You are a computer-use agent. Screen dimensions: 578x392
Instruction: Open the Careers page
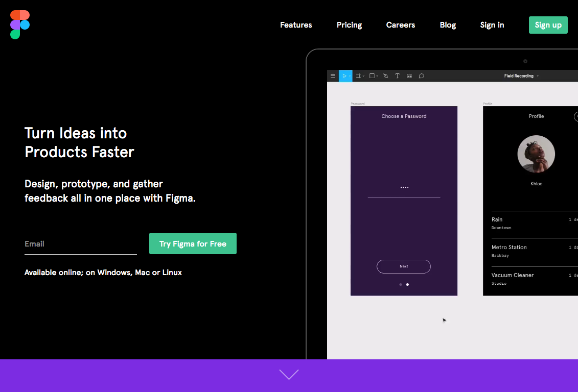click(x=401, y=25)
